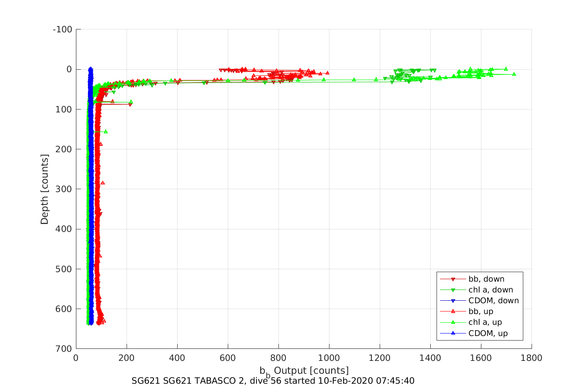The height and width of the screenshot is (392, 588).
Task: Click the y-axis tick label -100
Action: 63,29
